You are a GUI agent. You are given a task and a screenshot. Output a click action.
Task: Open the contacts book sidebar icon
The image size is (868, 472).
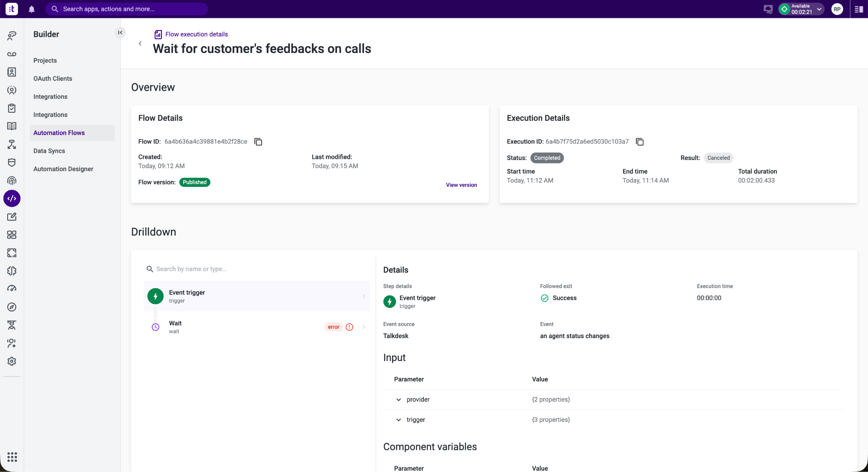pyautogui.click(x=12, y=72)
